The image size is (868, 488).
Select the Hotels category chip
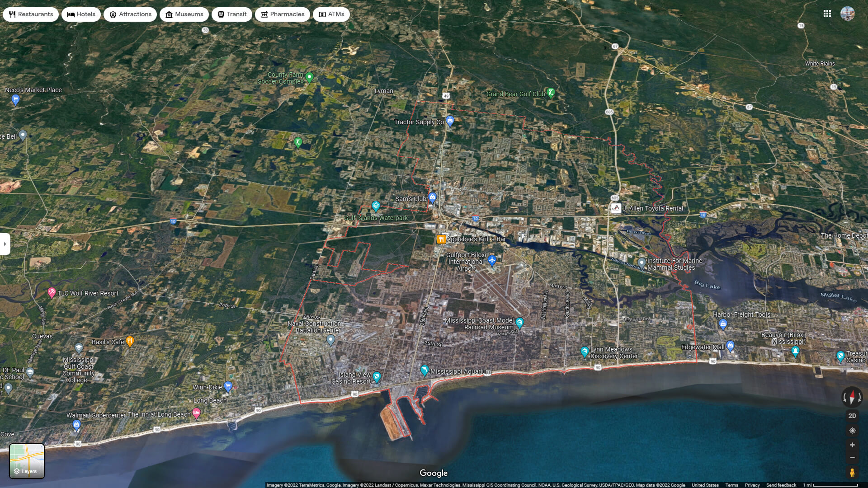pyautogui.click(x=81, y=14)
